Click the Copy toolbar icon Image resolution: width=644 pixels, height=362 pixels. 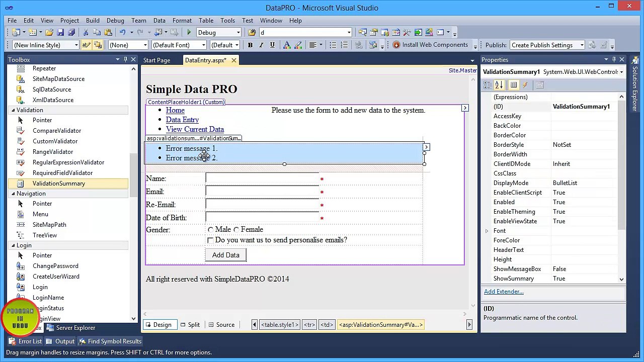(x=97, y=33)
